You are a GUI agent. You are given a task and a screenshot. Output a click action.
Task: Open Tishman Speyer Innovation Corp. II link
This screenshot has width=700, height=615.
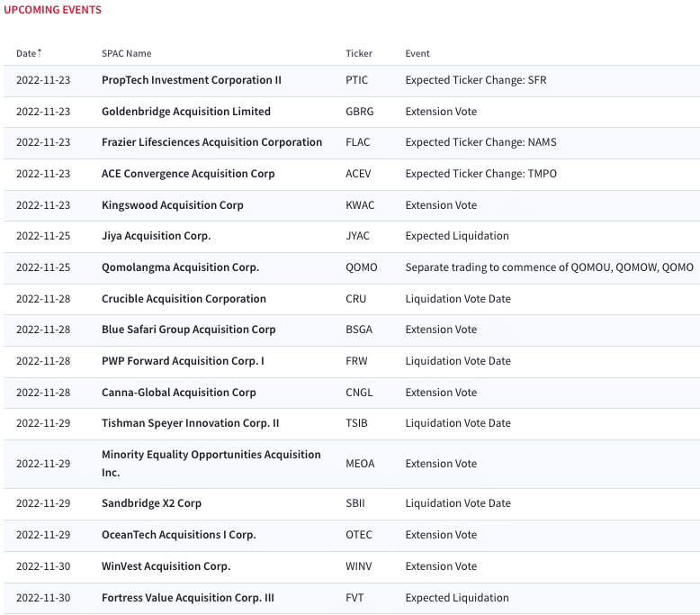[190, 423]
